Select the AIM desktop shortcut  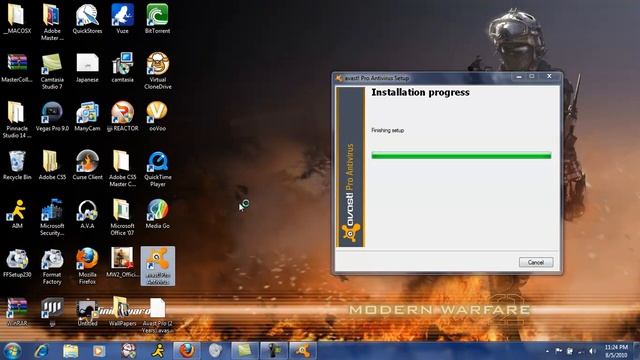click(x=17, y=213)
